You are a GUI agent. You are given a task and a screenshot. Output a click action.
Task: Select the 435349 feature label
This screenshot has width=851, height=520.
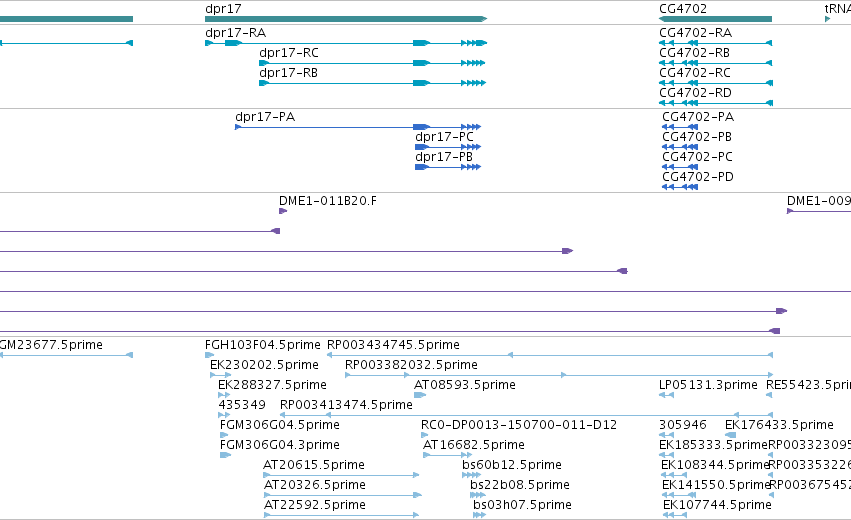(242, 405)
